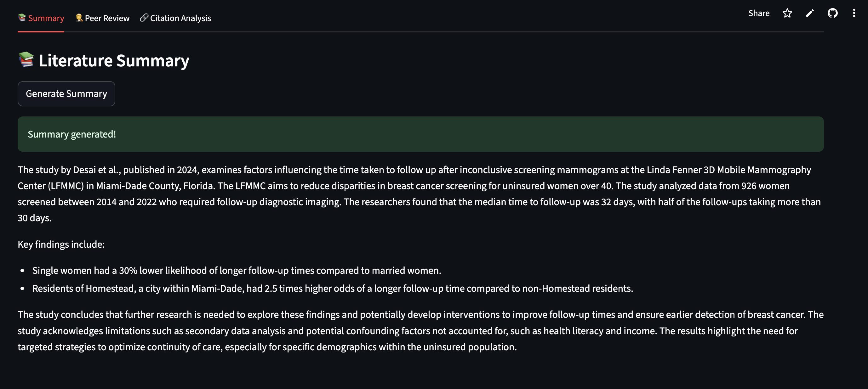
Task: Click the star icon to favorite app
Action: [x=787, y=14]
